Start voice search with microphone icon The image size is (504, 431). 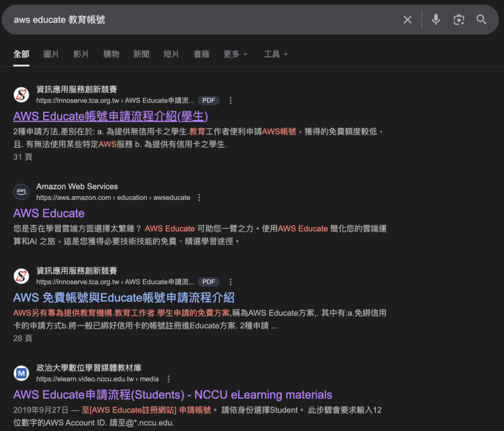[436, 20]
